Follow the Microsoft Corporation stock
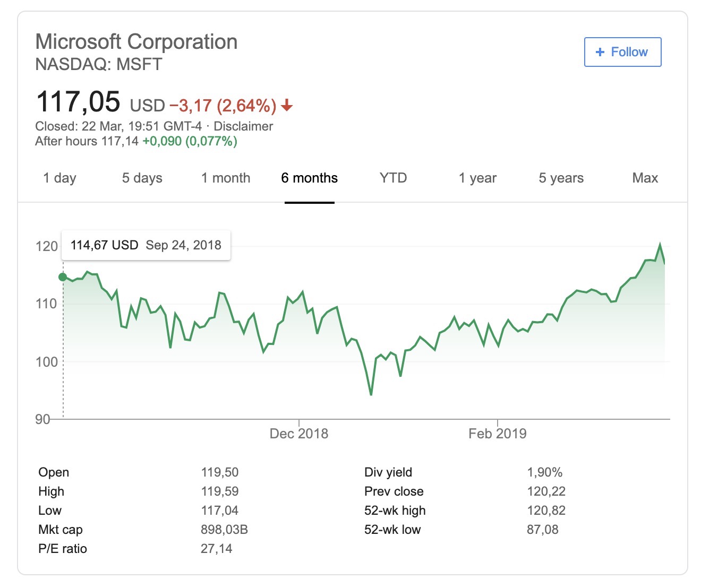This screenshot has width=701, height=588. tap(622, 52)
